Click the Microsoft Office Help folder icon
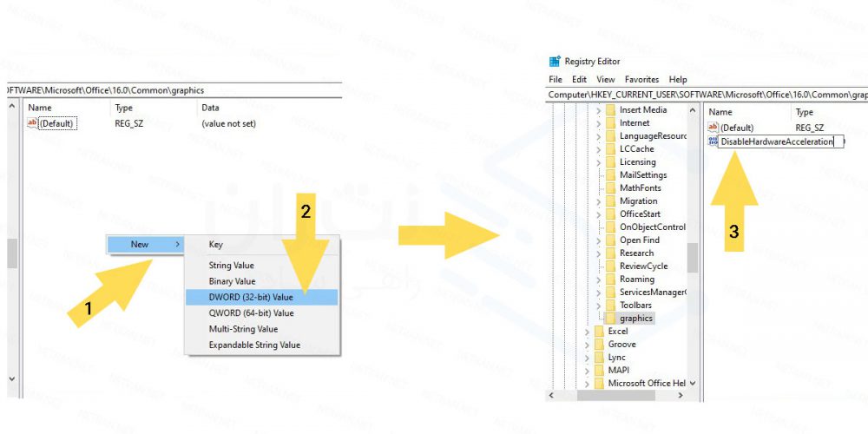This screenshot has height=434, width=868. tap(599, 384)
